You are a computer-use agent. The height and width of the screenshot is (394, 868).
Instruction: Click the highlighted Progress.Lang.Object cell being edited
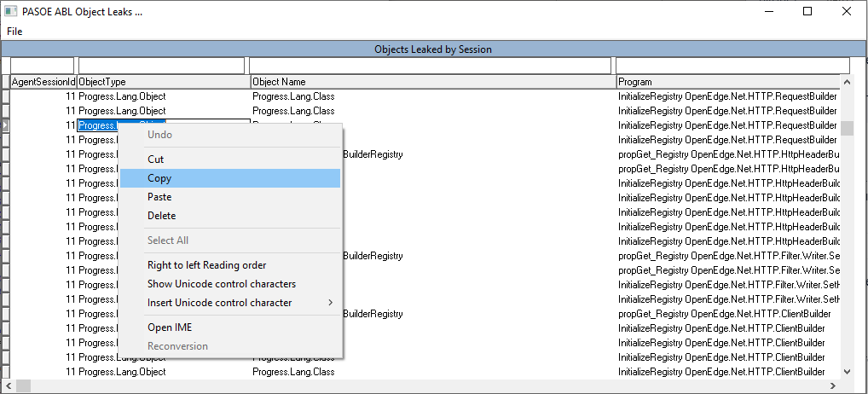pyautogui.click(x=164, y=125)
